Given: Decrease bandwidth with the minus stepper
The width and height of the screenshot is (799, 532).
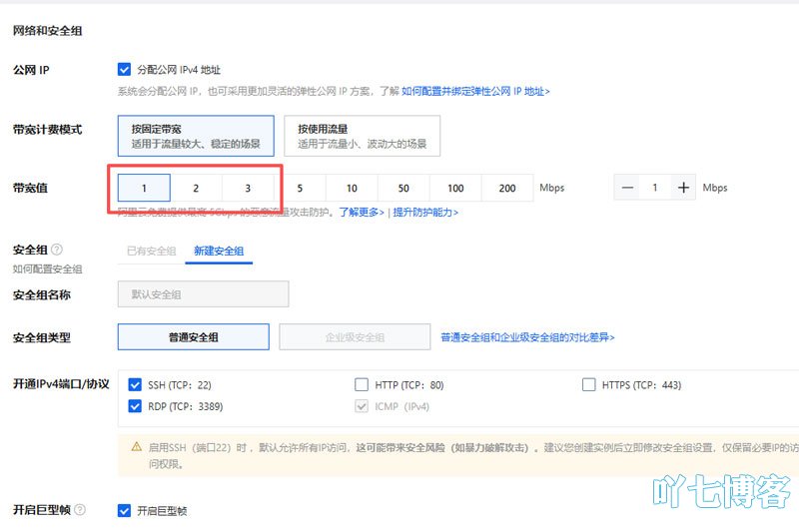Looking at the screenshot, I should 627,188.
